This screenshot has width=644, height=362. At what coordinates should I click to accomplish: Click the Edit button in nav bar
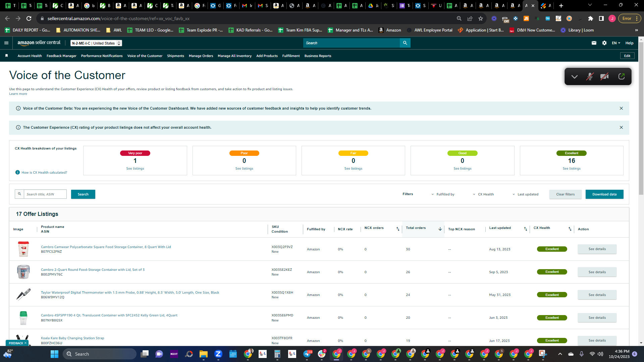pos(627,56)
